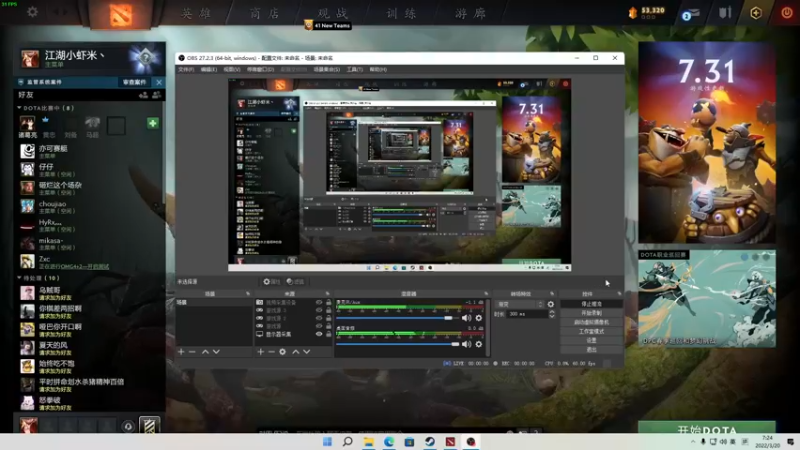Toggle visibility of third source row
The width and height of the screenshot is (800, 450).
(x=319, y=318)
